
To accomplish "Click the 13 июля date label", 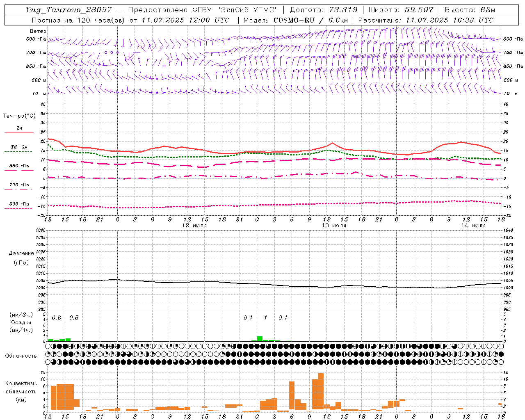I will 334,226.
